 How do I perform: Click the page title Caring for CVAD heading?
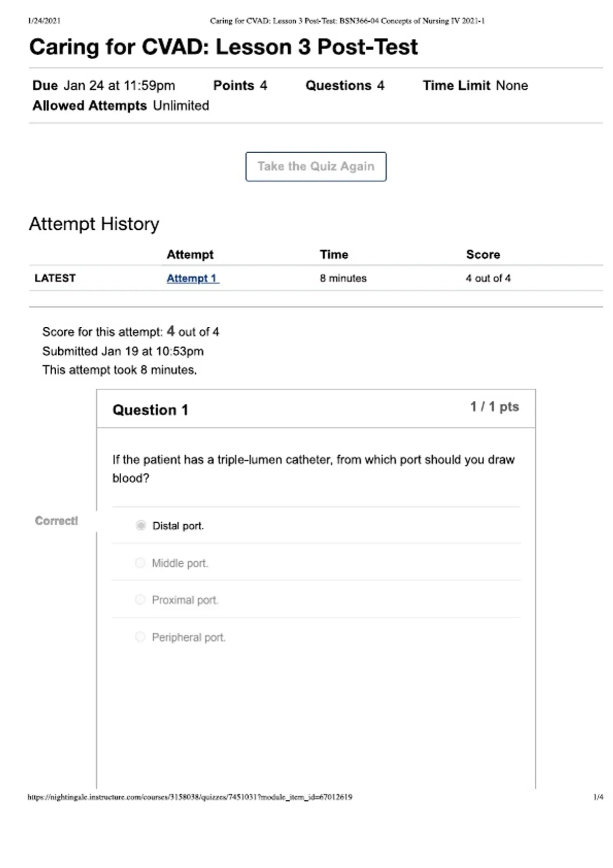click(223, 47)
